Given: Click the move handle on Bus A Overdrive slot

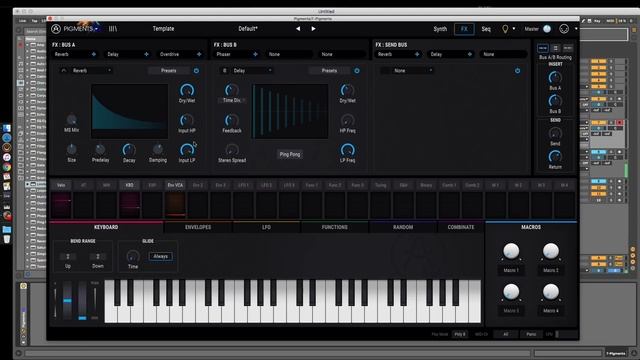Looking at the screenshot, I should click(x=199, y=54).
